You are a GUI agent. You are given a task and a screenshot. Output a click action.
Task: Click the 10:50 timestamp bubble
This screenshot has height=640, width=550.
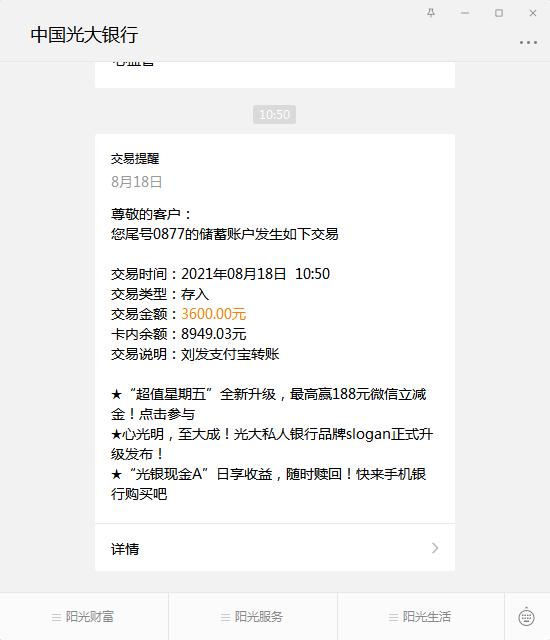tap(274, 114)
